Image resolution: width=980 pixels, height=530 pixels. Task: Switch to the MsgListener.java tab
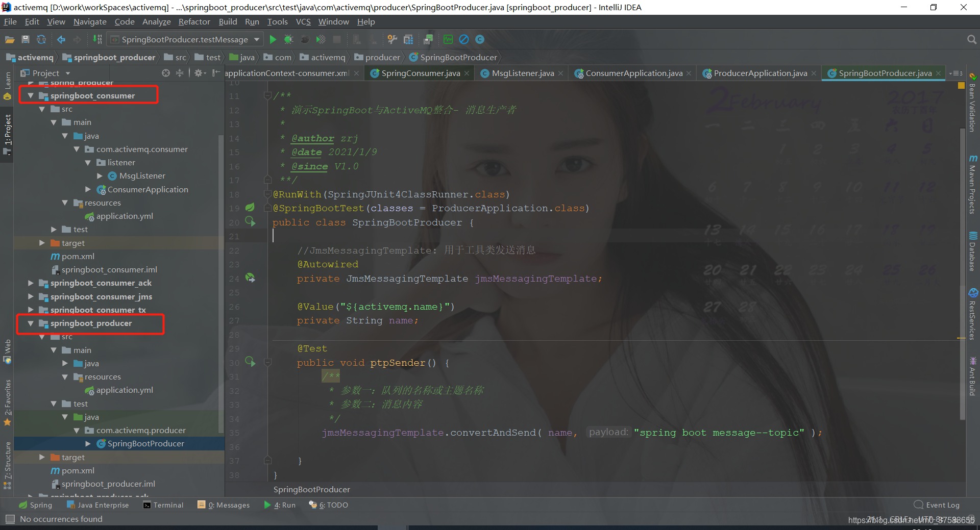point(523,73)
